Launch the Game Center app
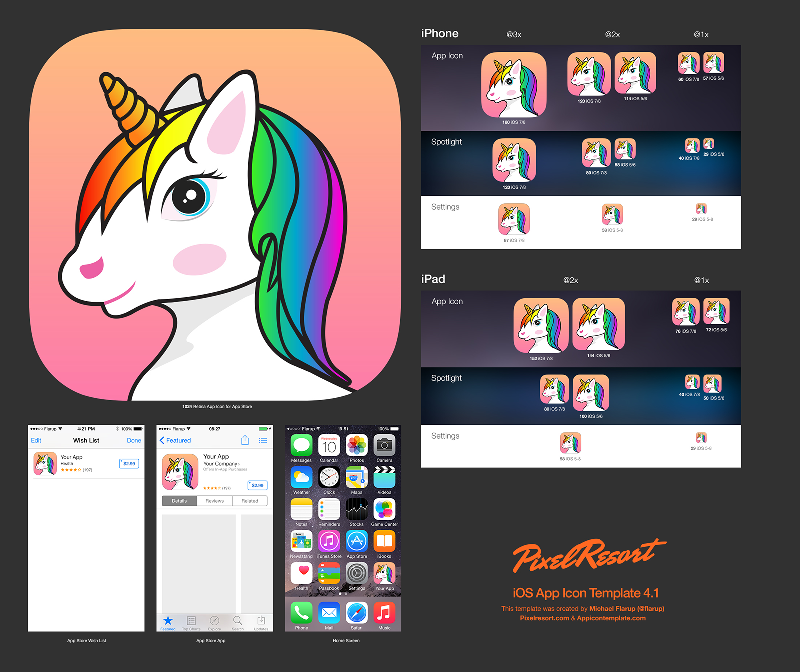The height and width of the screenshot is (672, 800). (384, 509)
